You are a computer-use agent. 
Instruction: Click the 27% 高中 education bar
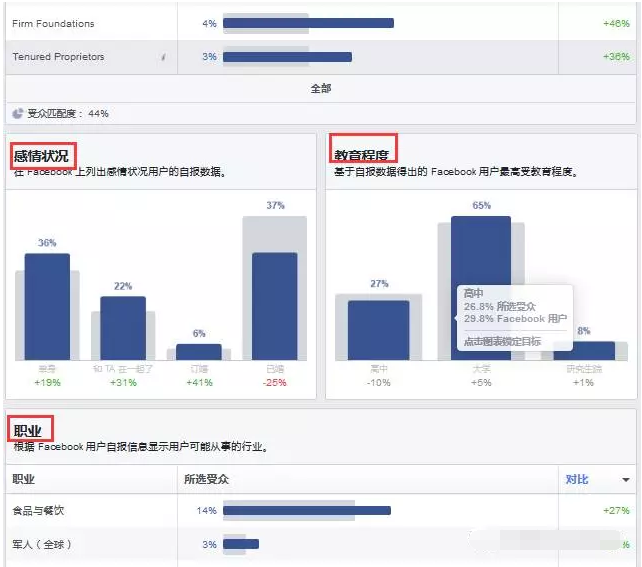coord(378,330)
